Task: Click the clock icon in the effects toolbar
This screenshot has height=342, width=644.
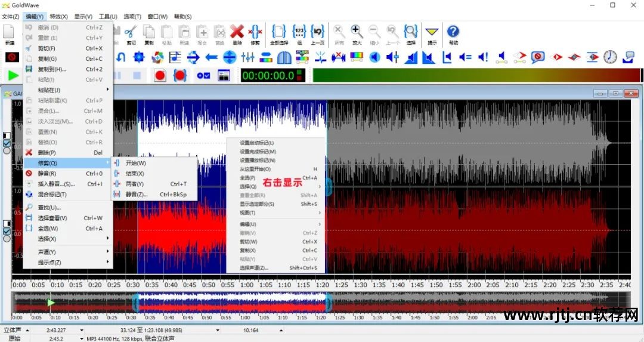Action: pos(610,57)
